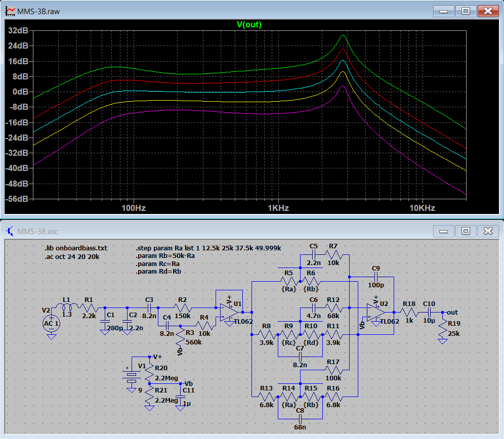Screen dimensions: 504x439
Task: Select the C8 68n capacitor symbol
Action: [300, 419]
